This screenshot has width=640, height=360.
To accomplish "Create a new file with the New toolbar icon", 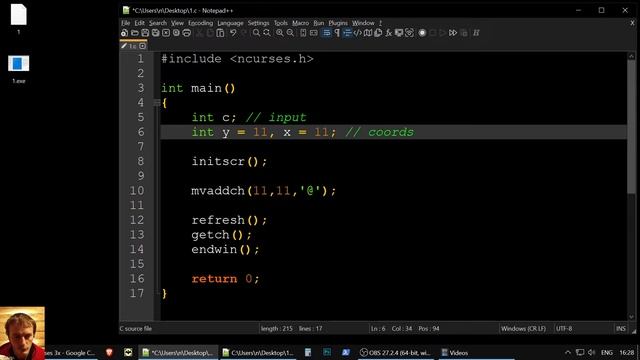I will click(x=124, y=33).
